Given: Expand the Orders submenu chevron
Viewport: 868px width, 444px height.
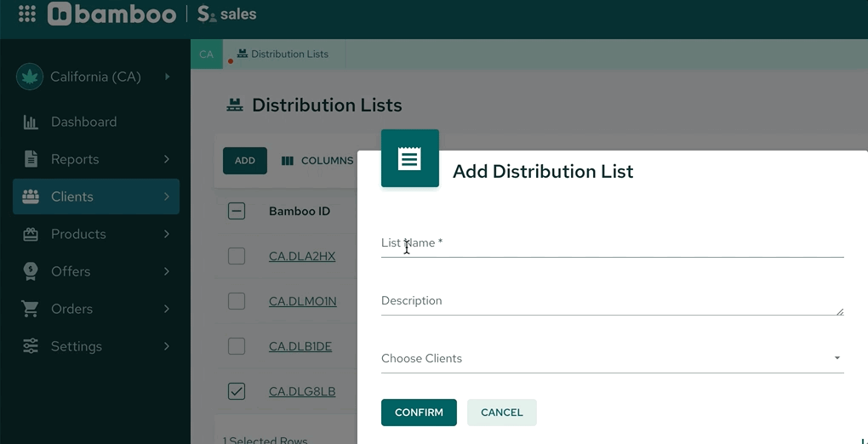Looking at the screenshot, I should pyautogui.click(x=167, y=309).
